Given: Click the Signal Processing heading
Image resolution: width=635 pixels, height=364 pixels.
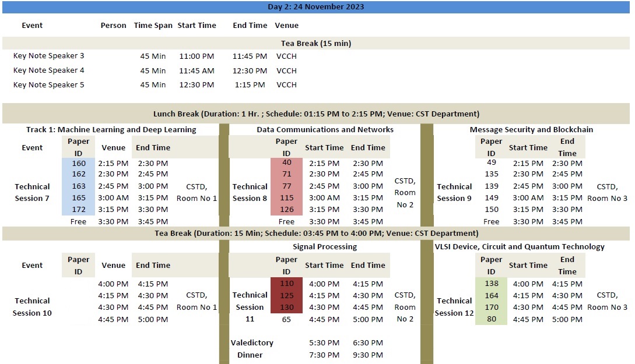Looking at the screenshot, I should pos(325,246).
